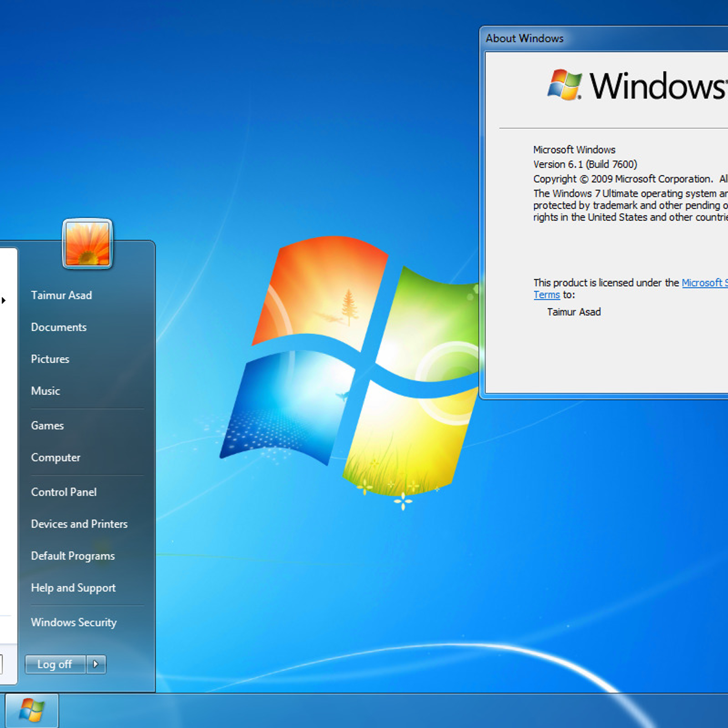Screen dimensions: 728x728
Task: Click the licensee name Taimur Asad in dialog
Action: click(574, 312)
